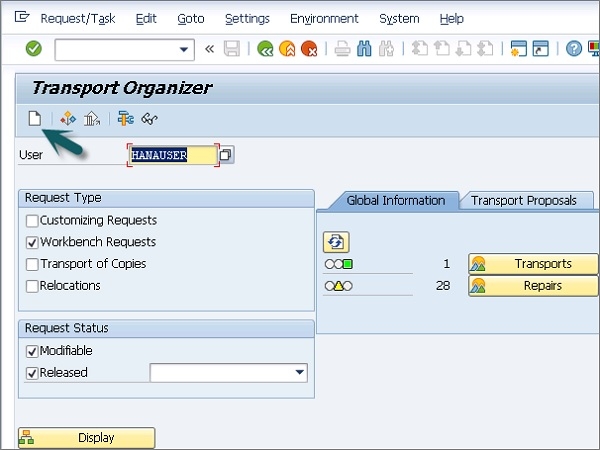Click the Save floppy disk icon
600x450 pixels.
[x=232, y=49]
